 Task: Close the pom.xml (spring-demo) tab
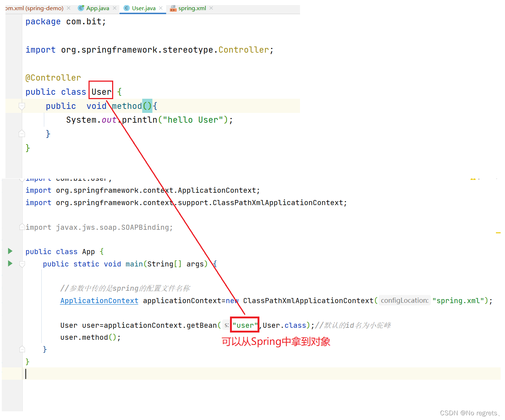pos(69,8)
